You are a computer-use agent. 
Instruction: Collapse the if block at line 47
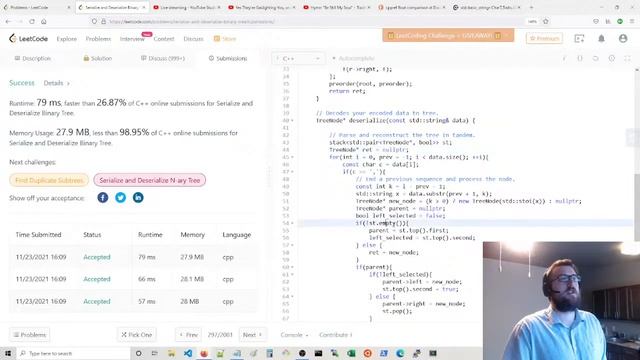coord(292,172)
